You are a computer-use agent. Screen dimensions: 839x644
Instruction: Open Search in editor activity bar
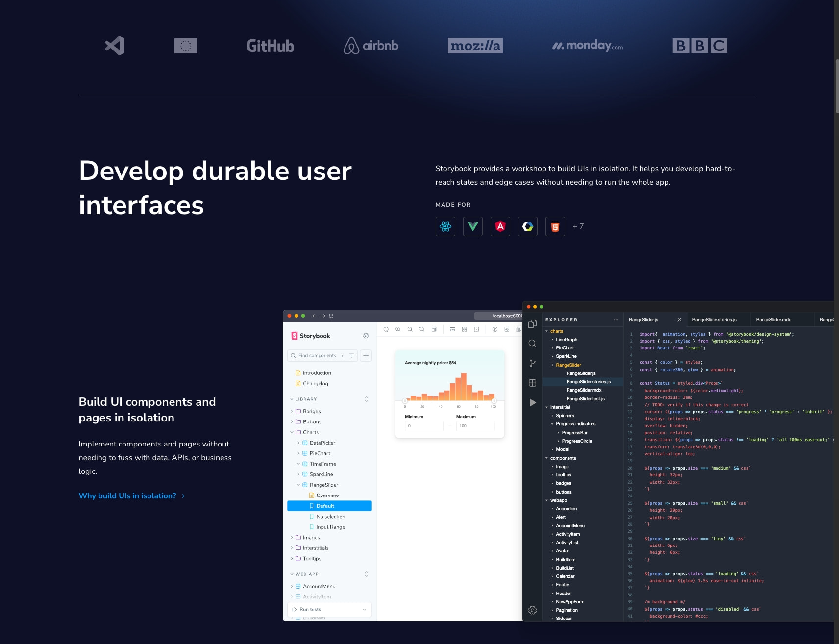point(533,344)
